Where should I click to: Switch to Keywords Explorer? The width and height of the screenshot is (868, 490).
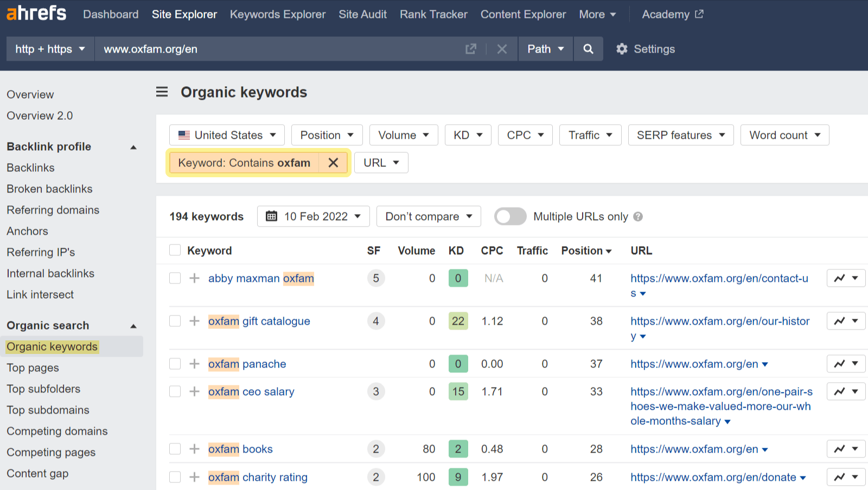[x=277, y=14]
